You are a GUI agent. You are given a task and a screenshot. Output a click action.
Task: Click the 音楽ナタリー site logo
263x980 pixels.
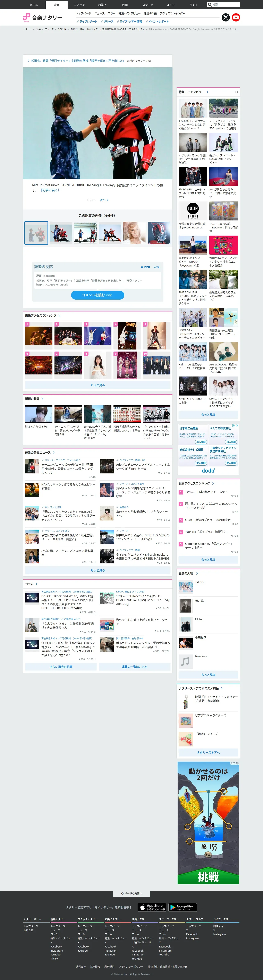pyautogui.click(x=42, y=18)
